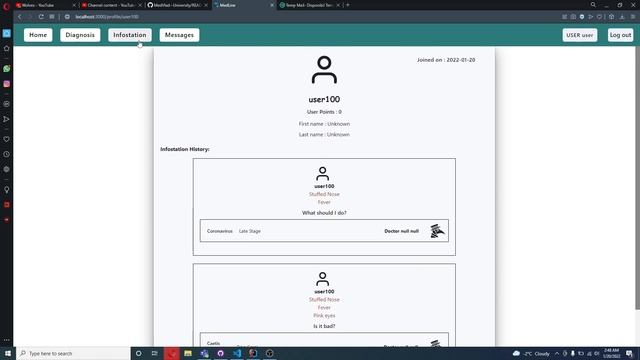Close the Temp Mail tab
This screenshot has width=640, height=360.
point(338,5)
